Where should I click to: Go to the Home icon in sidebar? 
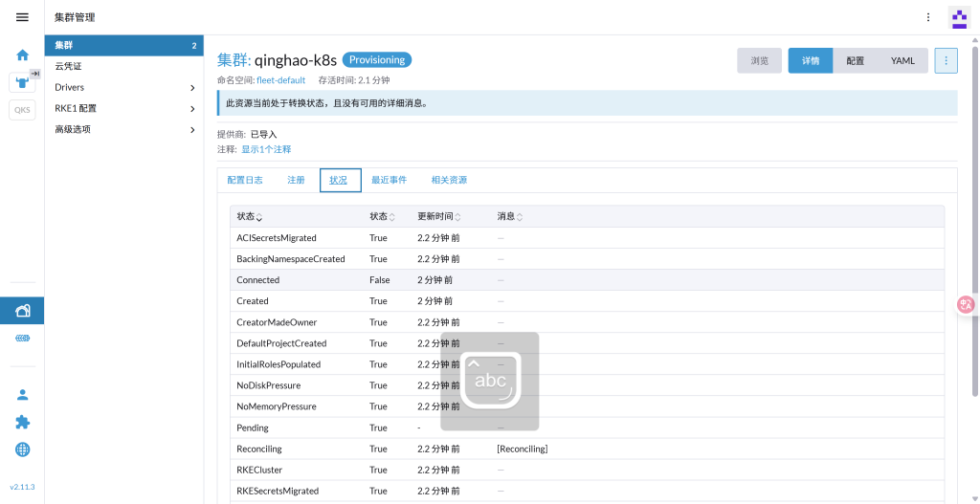pos(22,55)
